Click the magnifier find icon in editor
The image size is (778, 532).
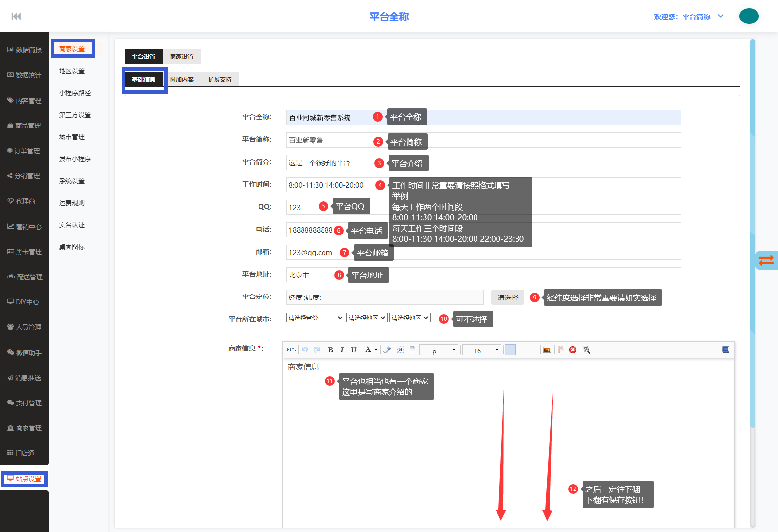[586, 350]
